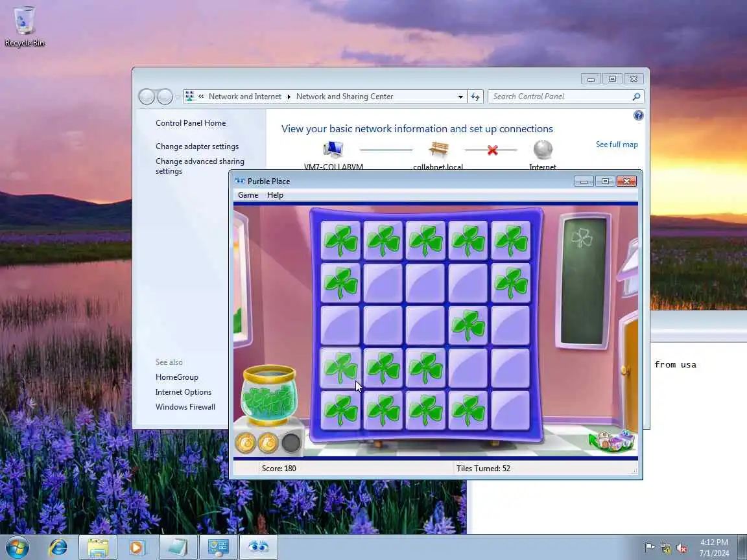The image size is (747, 560).
Task: Click the second gold sneak-peek coin
Action: click(268, 443)
